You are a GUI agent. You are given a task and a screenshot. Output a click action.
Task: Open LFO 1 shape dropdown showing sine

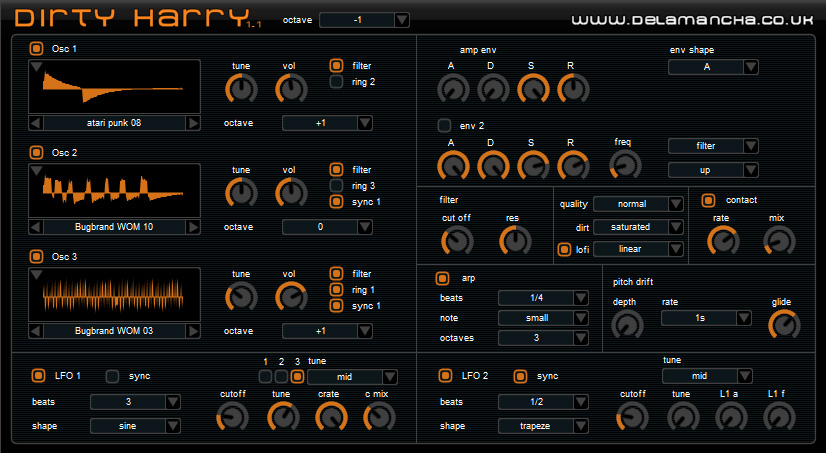coord(135,426)
